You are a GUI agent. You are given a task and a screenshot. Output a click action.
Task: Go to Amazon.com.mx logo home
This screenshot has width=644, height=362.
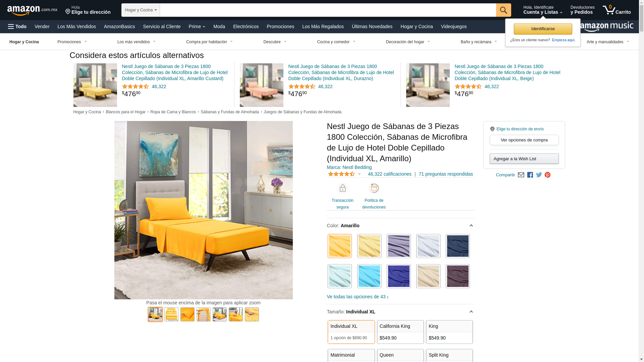(x=32, y=10)
